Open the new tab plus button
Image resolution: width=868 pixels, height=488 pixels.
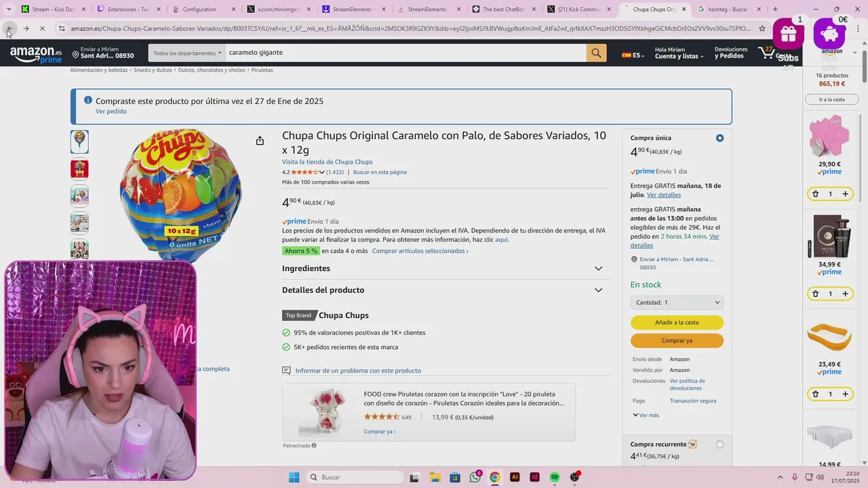tap(776, 9)
